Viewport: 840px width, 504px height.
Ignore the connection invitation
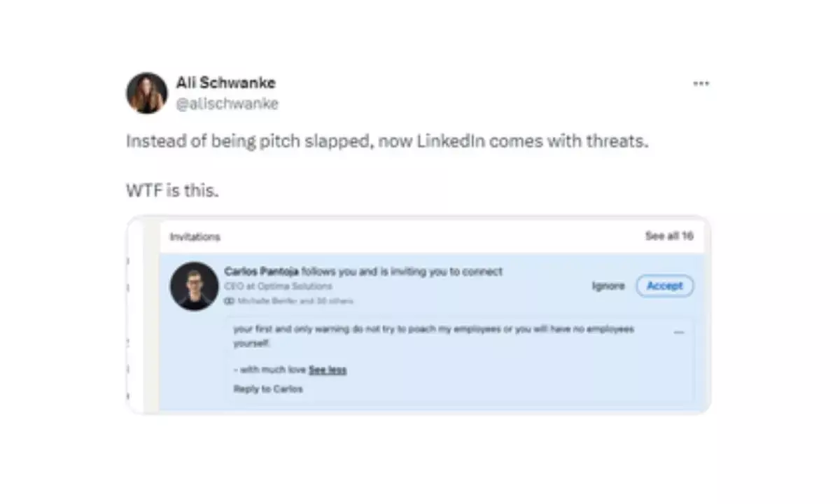point(608,286)
